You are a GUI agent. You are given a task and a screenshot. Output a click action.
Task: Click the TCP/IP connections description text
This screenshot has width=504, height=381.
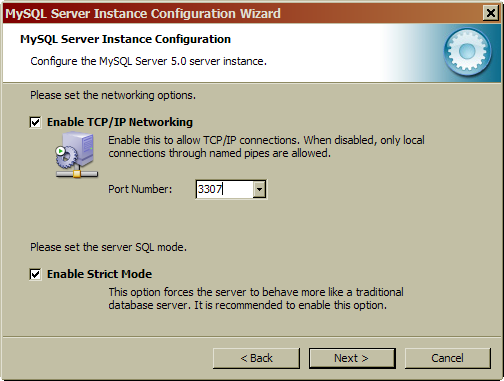(266, 147)
